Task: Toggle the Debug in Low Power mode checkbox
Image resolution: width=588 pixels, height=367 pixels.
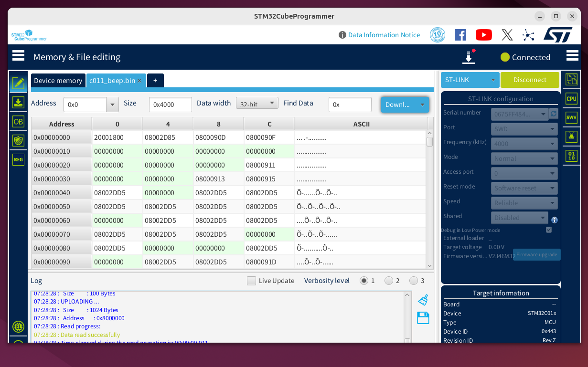Action: [548, 230]
